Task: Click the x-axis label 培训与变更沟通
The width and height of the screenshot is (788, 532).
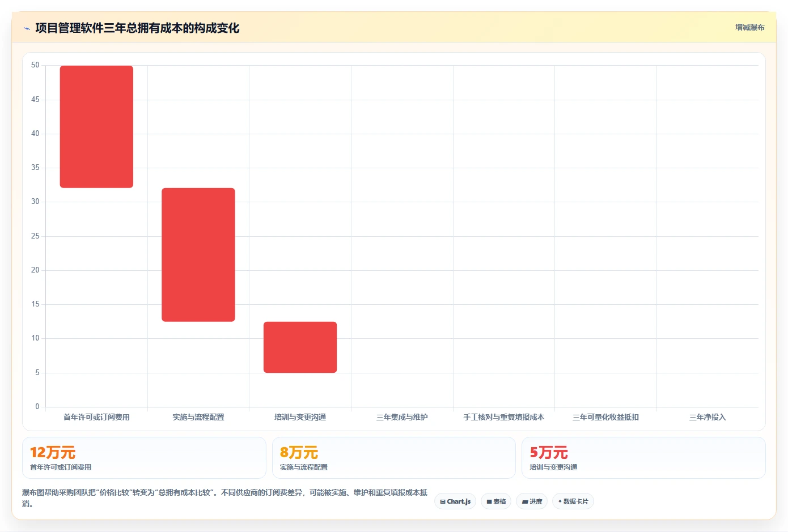Action: coord(300,417)
